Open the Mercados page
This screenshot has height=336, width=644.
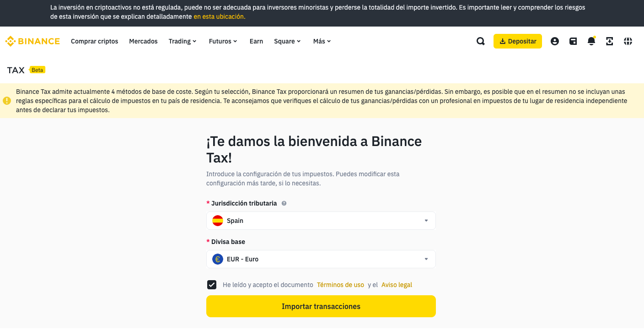pyautogui.click(x=143, y=41)
